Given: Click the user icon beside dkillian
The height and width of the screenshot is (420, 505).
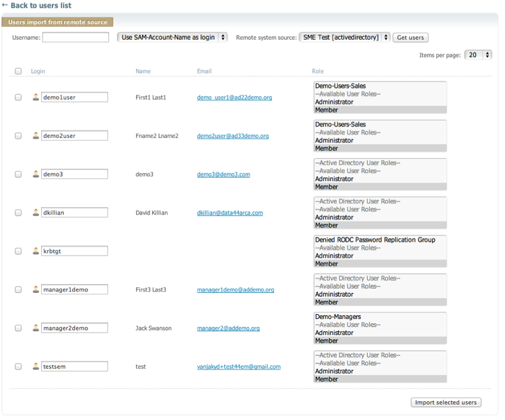Looking at the screenshot, I should [x=36, y=213].
